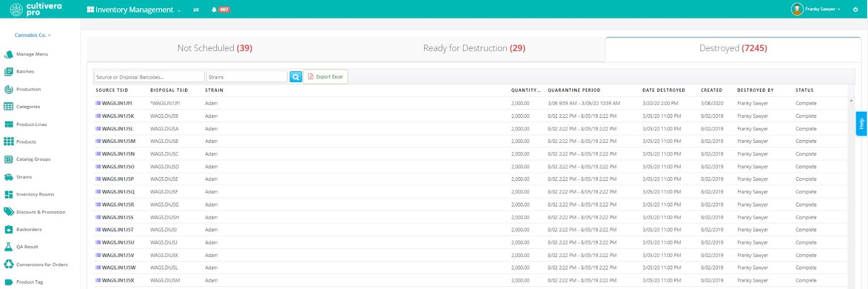Open the Strains sidebar icon
This screenshot has width=868, height=289.
9,177
